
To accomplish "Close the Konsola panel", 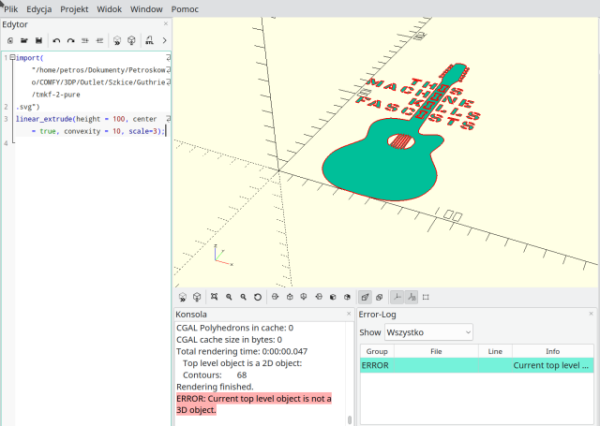I will point(349,313).
